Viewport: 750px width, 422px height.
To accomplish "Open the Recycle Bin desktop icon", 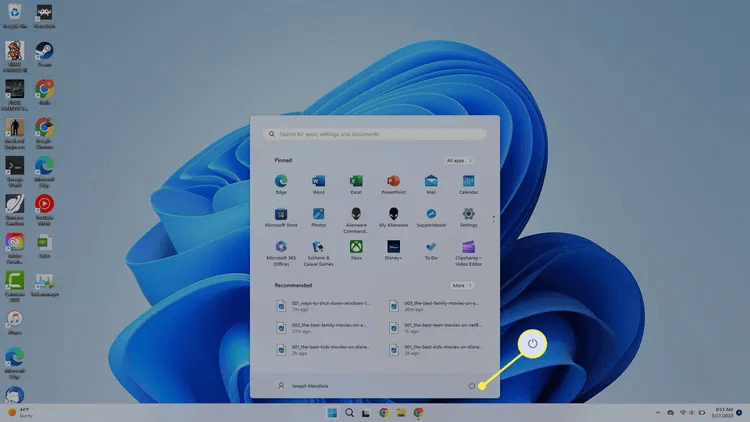I will pos(14,16).
